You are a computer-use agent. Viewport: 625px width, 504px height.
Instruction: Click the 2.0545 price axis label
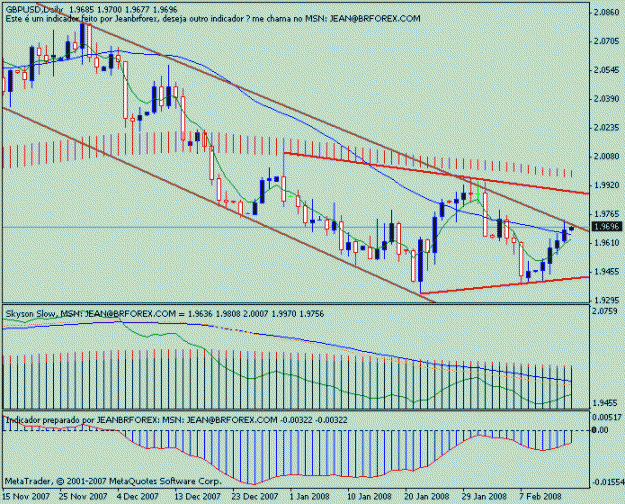[x=607, y=70]
